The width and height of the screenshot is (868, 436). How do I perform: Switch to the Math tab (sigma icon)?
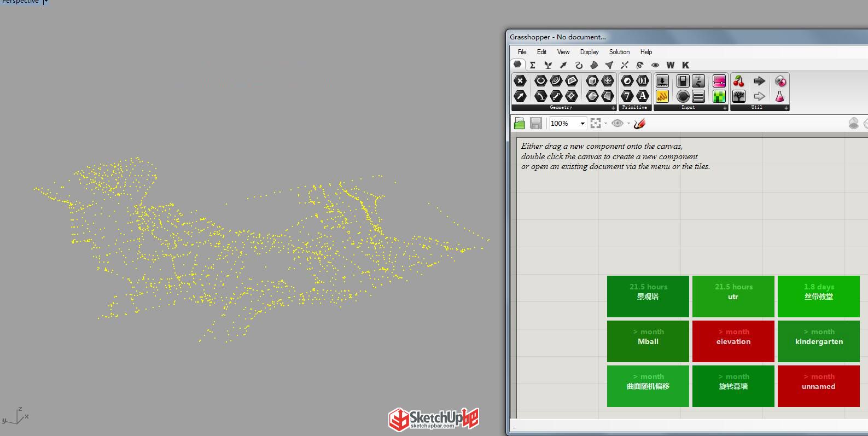pos(532,65)
